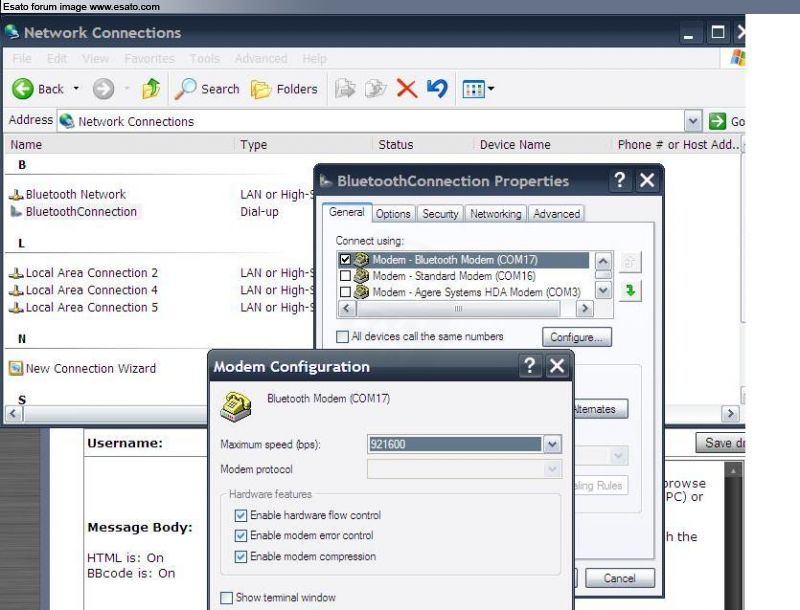Screen dimensions: 800x610
Task: Select the BluetoothConnection dial-up entry
Action: click(80, 212)
